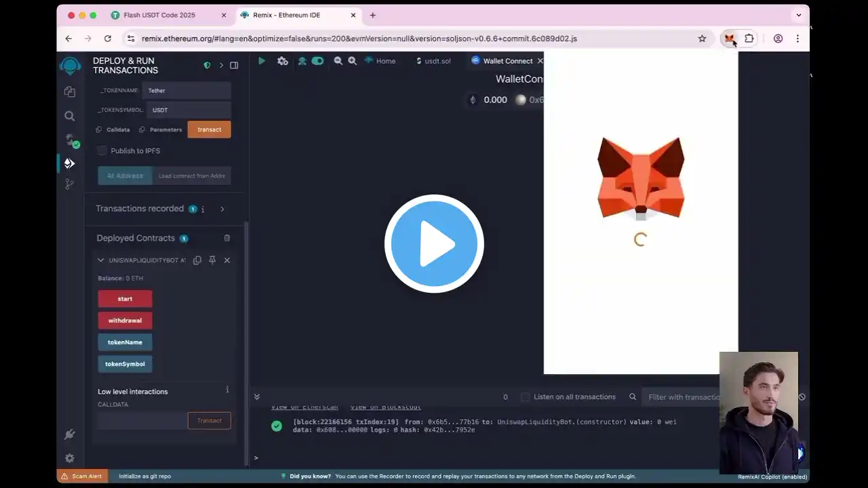868x488 pixels.
Task: Zoom in the editor
Action: [353, 61]
